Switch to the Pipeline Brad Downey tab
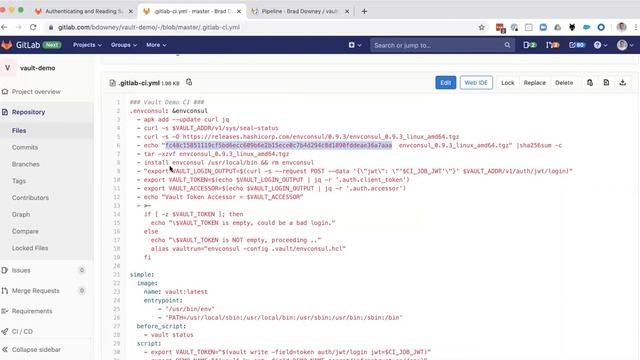The height and width of the screenshot is (360, 640). [x=299, y=11]
